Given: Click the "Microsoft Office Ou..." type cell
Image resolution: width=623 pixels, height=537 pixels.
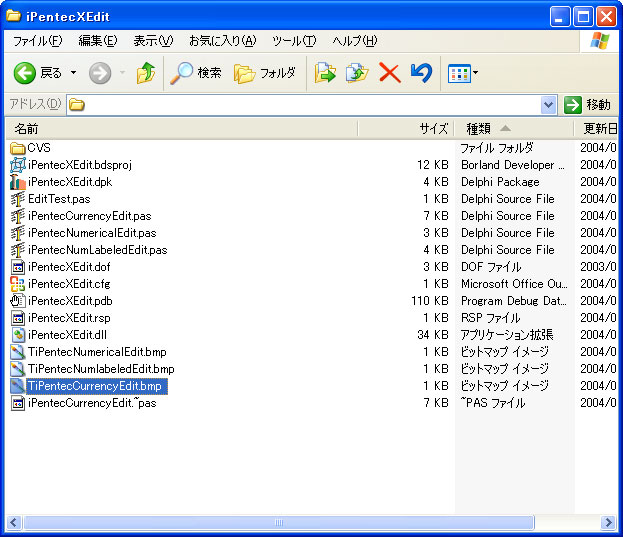Looking at the screenshot, I should 514,284.
